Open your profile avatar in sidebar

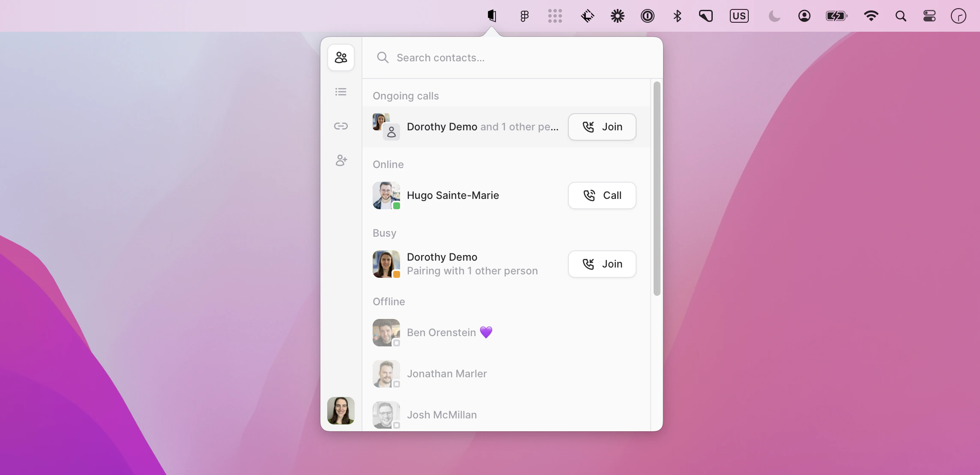pos(341,411)
